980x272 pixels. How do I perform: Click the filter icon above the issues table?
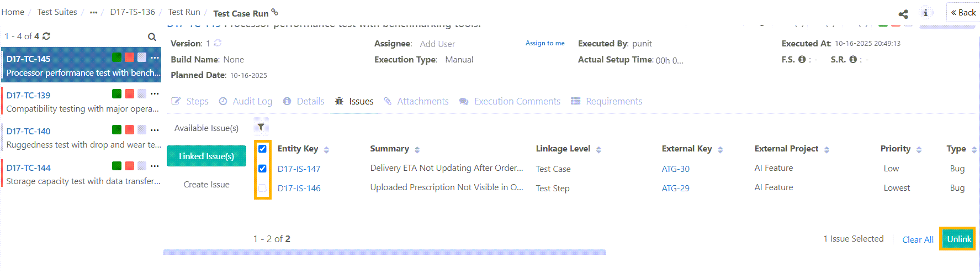[x=261, y=127]
